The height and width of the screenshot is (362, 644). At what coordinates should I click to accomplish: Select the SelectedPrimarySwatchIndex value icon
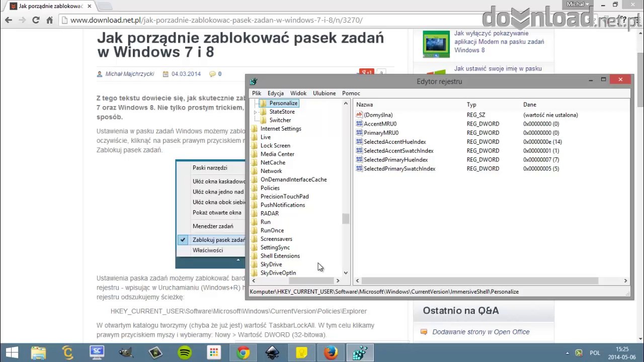(359, 169)
